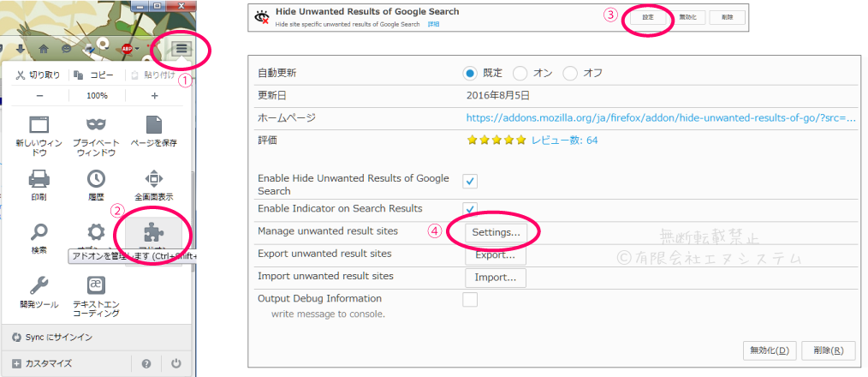Select オン auto-update radio button
This screenshot has height=377, width=868.
tap(520, 73)
